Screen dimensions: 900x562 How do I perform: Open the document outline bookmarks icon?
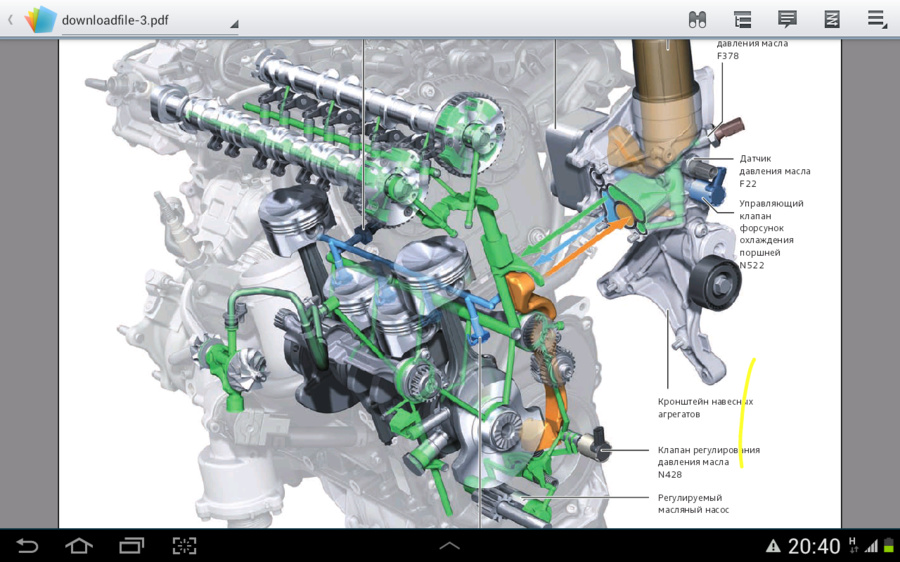click(742, 20)
